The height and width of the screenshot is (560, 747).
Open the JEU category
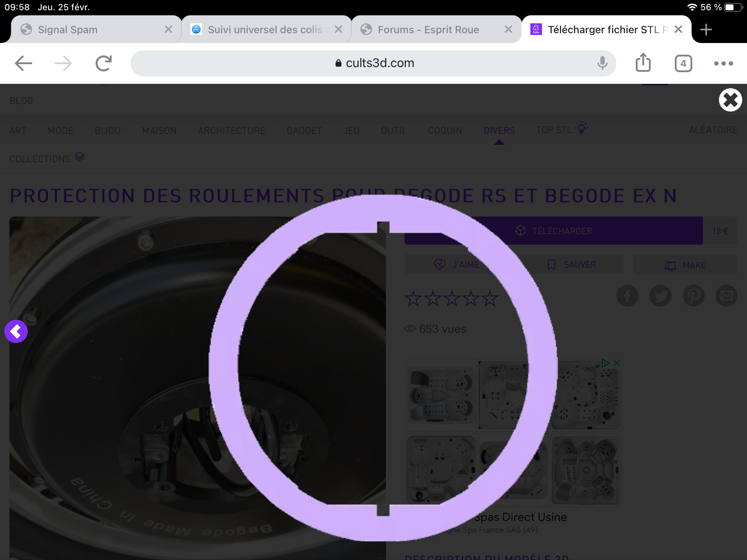point(351,131)
